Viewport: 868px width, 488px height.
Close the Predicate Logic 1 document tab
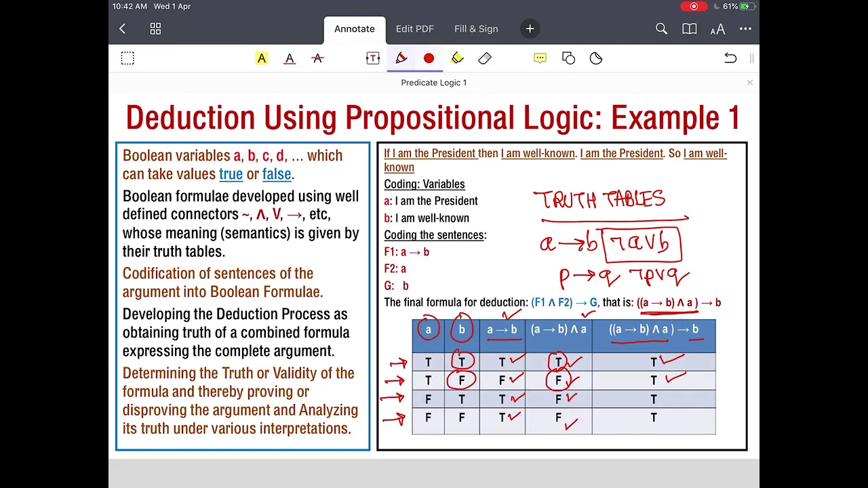(x=749, y=83)
